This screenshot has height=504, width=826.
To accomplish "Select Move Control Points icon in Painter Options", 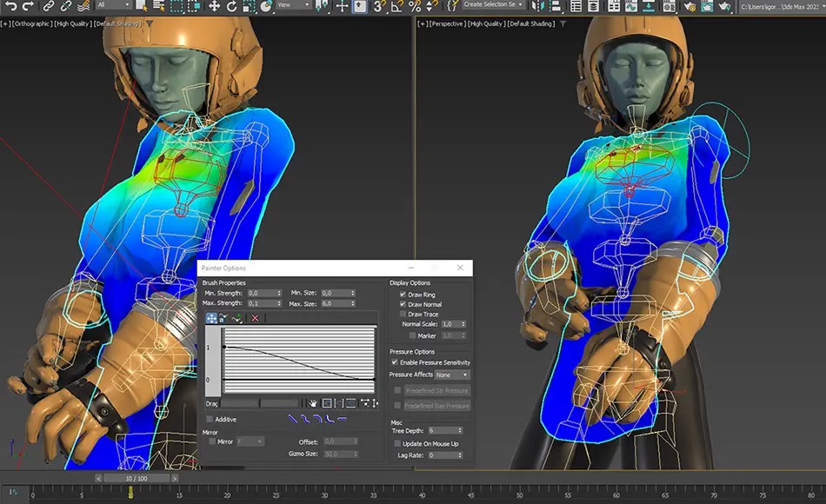I will tap(211, 318).
